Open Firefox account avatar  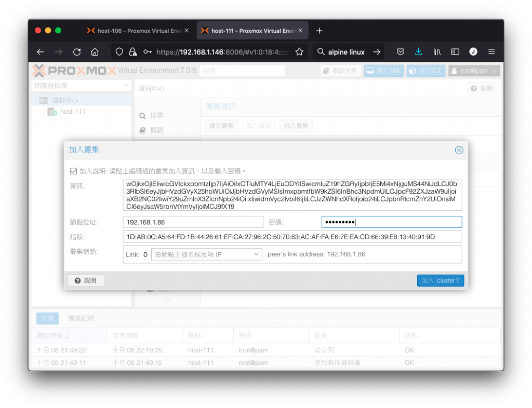[473, 51]
